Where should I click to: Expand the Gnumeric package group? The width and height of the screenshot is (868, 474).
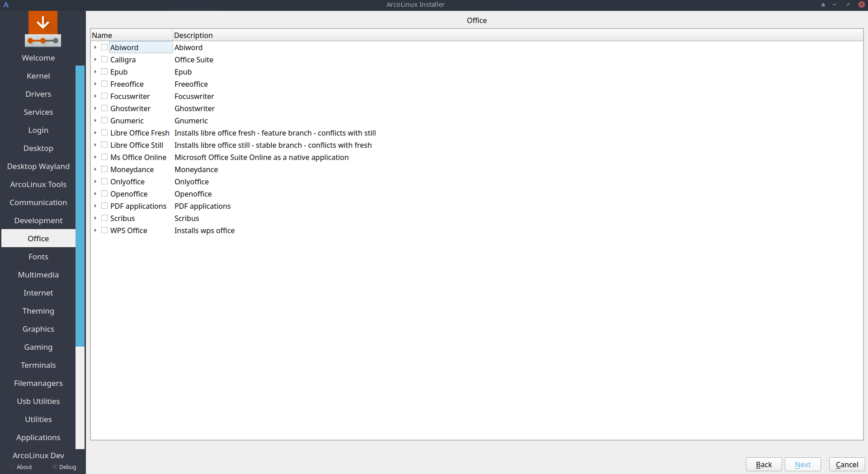(x=95, y=121)
